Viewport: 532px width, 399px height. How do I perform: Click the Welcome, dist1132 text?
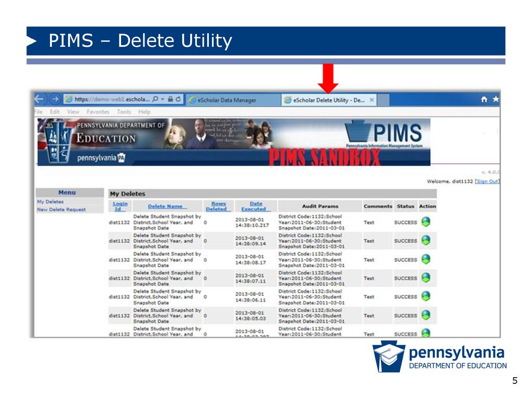[x=449, y=181]
